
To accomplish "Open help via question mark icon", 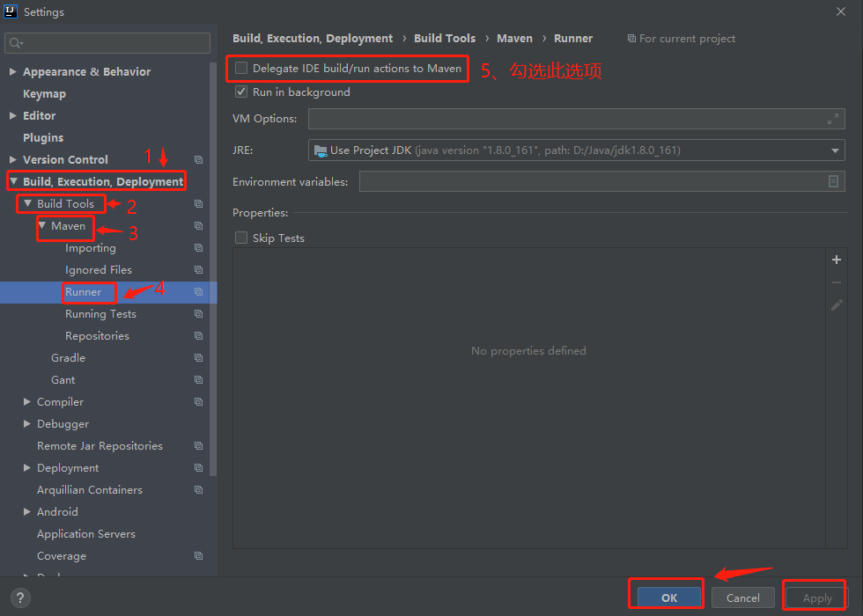I will (x=20, y=598).
